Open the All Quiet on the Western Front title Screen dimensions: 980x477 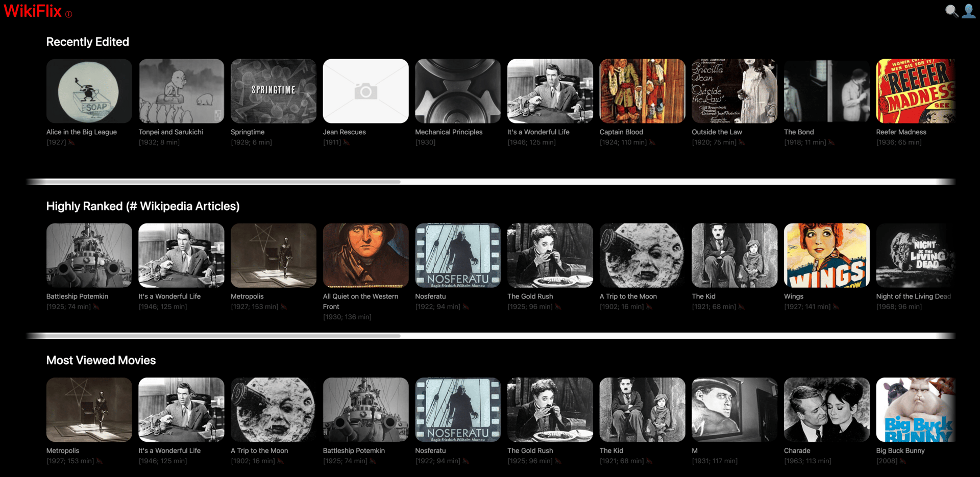pyautogui.click(x=360, y=302)
